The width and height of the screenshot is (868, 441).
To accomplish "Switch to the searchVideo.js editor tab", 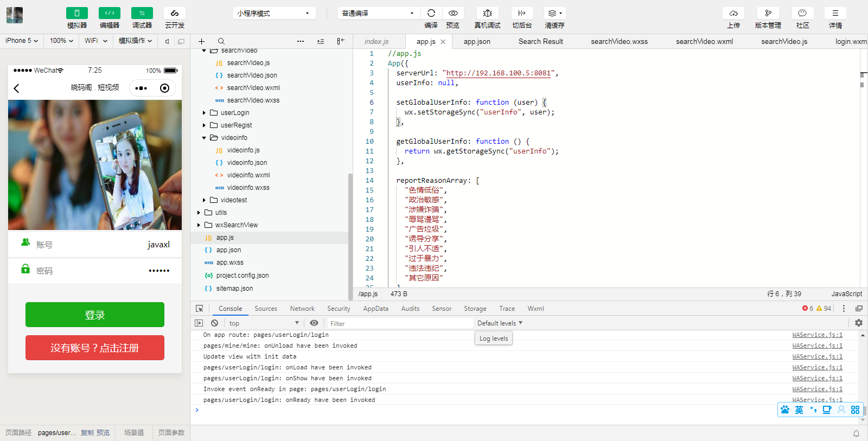I will pyautogui.click(x=784, y=41).
